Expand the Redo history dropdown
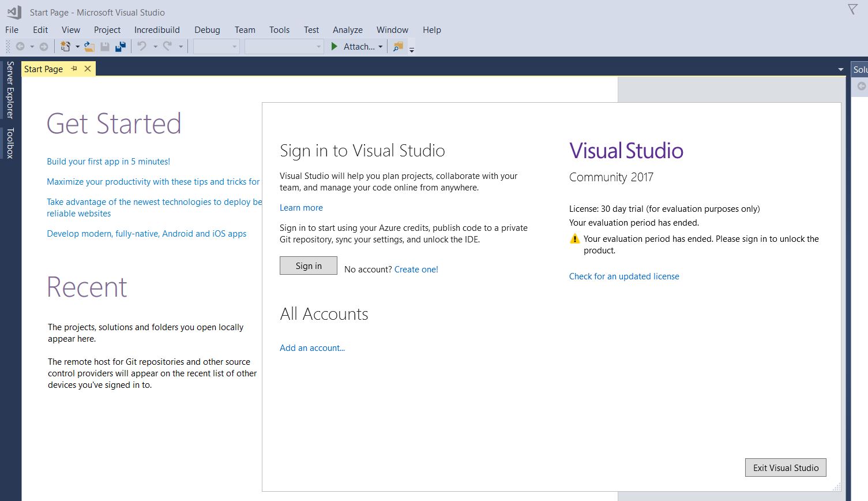Image resolution: width=868 pixels, height=501 pixels. (x=181, y=47)
